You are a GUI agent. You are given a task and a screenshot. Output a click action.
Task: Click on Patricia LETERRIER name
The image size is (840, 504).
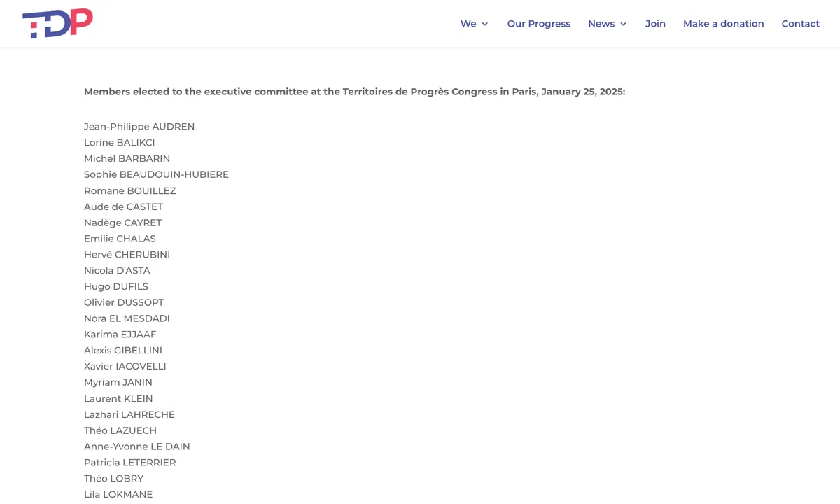point(130,463)
